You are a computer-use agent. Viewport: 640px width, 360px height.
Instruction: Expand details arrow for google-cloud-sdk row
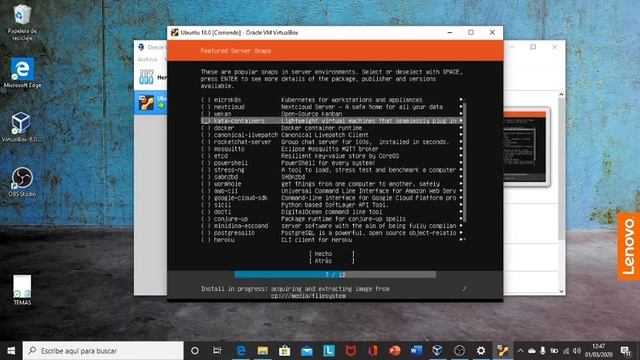click(x=461, y=198)
